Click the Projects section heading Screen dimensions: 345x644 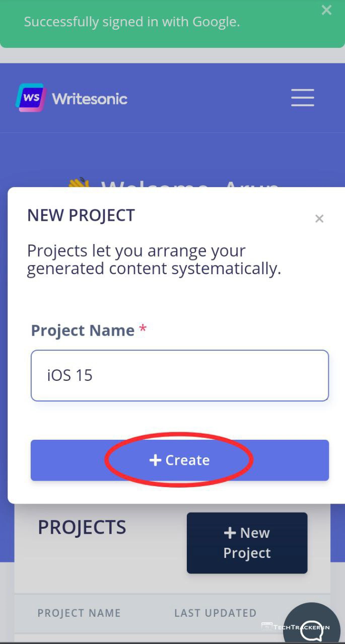[x=82, y=527]
